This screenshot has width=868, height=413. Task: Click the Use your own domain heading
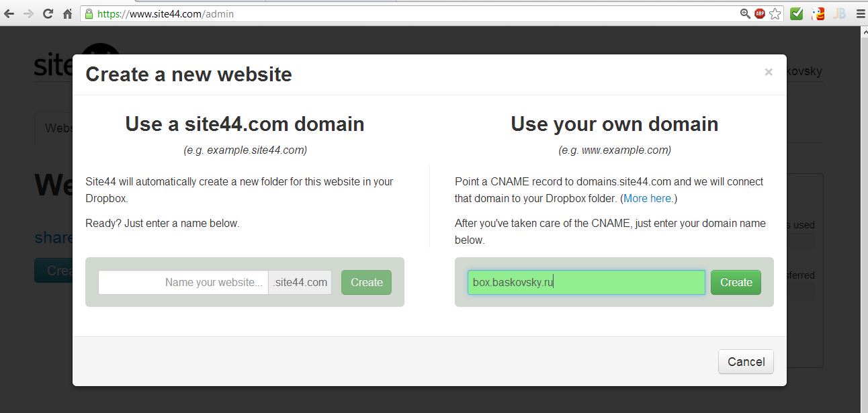coord(614,124)
